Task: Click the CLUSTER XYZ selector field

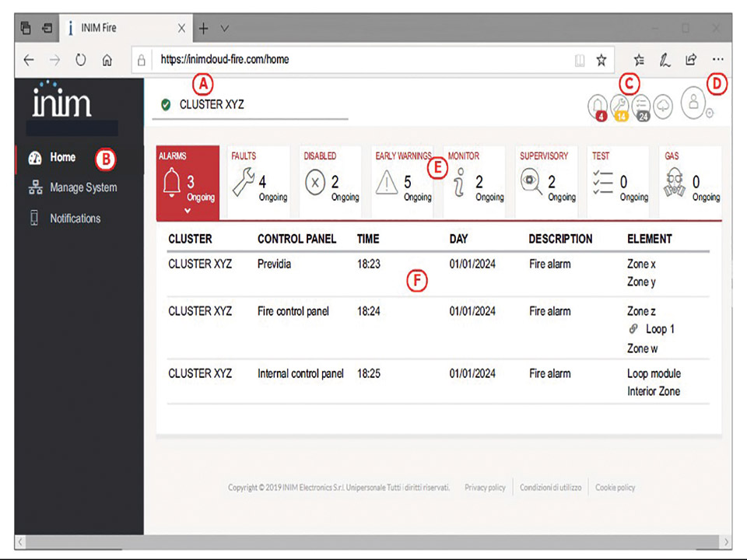Action: pyautogui.click(x=251, y=105)
